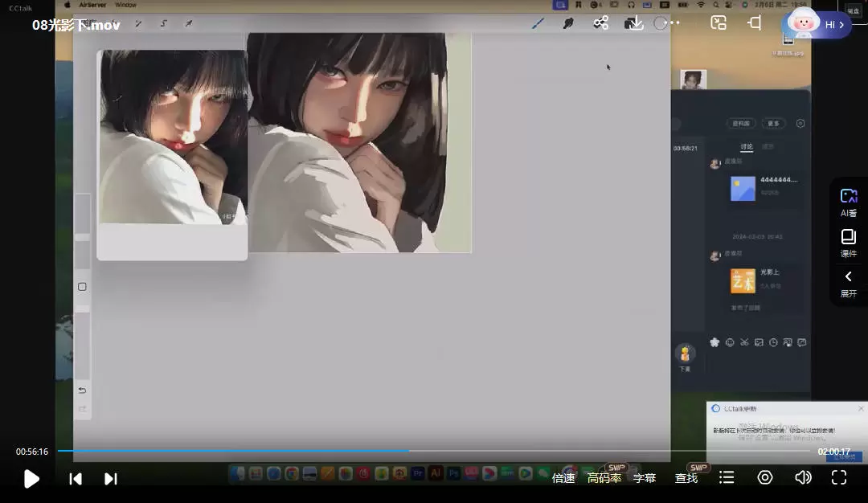Toggle fullscreen mode
The height and width of the screenshot is (503, 868).
coord(839,477)
